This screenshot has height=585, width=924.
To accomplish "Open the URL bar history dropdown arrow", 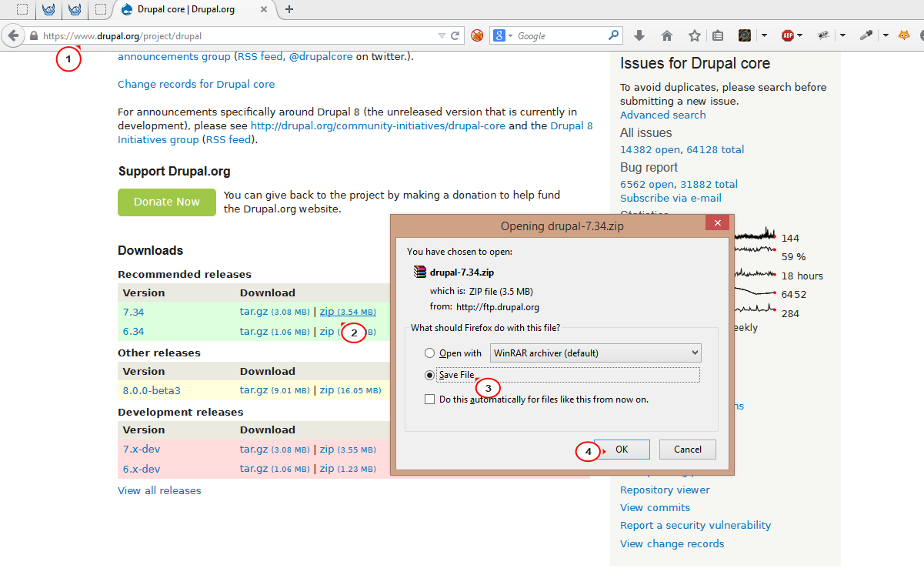I will [442, 35].
